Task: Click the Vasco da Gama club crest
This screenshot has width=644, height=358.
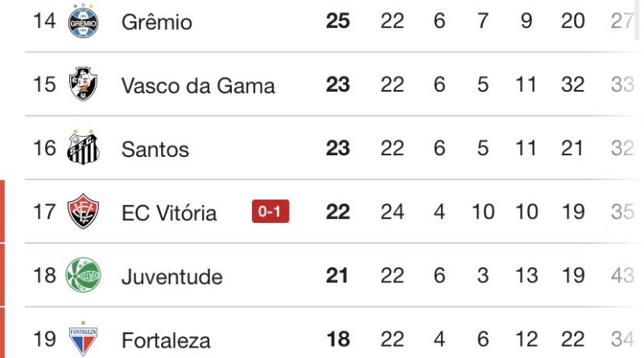Action: (83, 84)
